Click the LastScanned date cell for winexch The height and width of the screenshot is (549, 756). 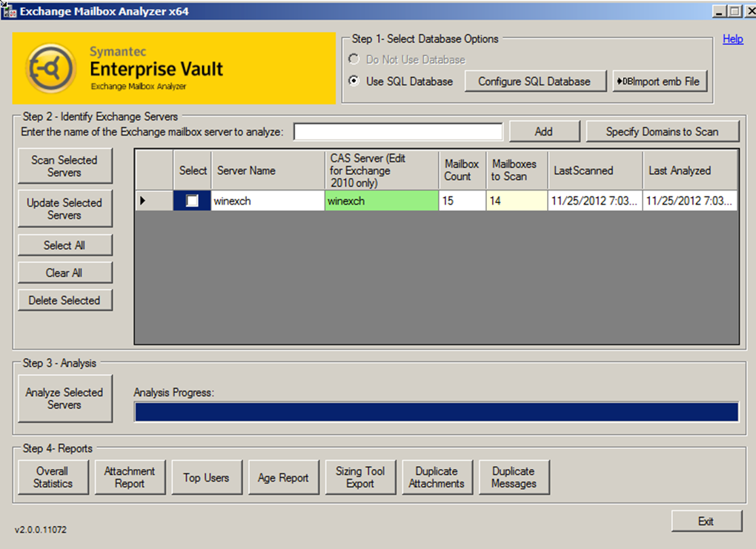click(595, 201)
